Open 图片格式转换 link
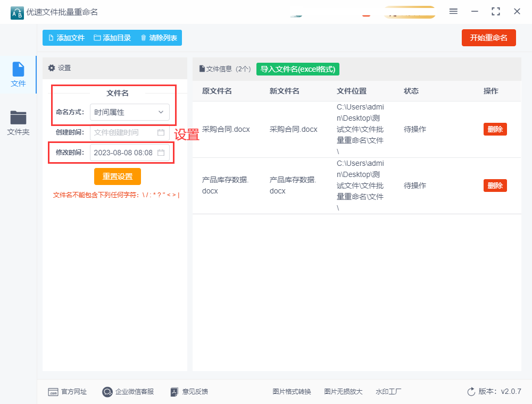 [292, 392]
